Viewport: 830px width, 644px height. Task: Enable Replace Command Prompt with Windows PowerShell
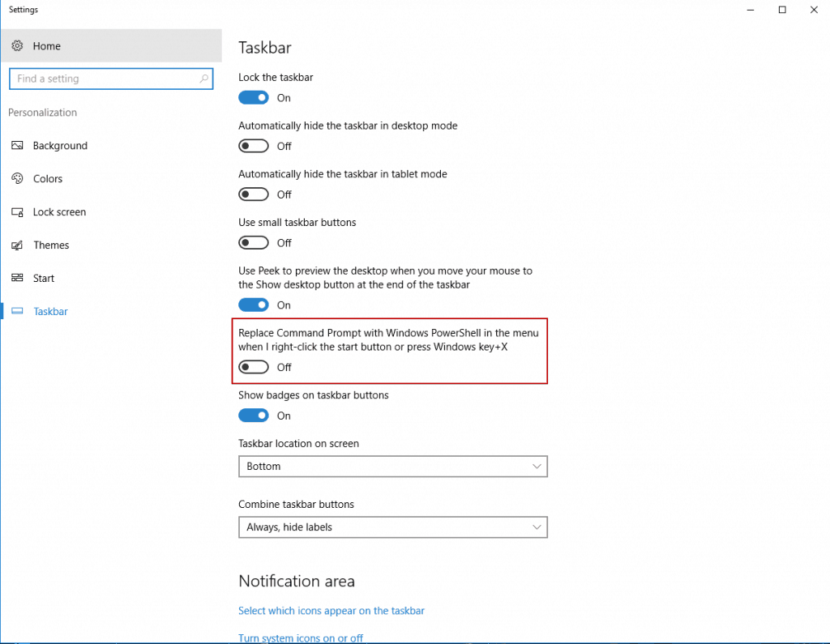[253, 366]
